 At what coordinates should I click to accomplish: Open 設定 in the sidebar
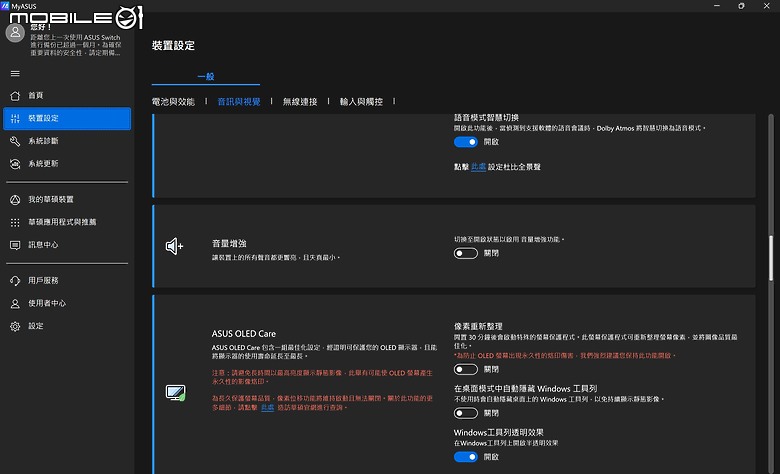click(x=67, y=326)
